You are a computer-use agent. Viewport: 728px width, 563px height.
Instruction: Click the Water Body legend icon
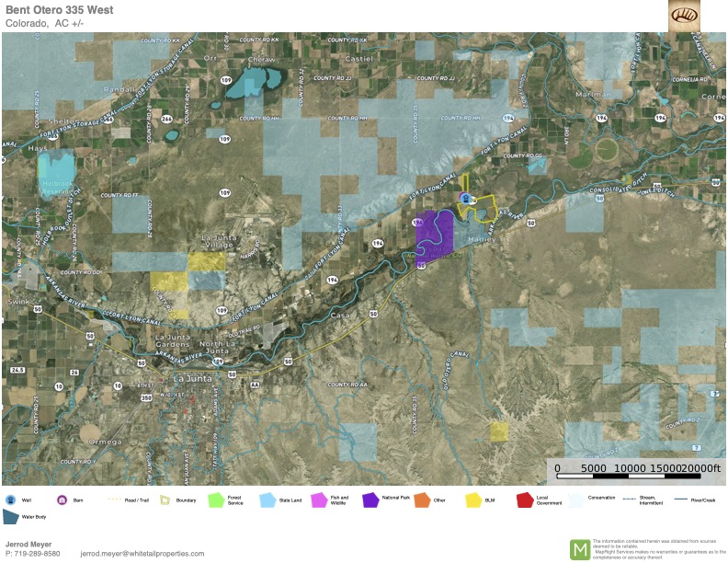coord(11,517)
